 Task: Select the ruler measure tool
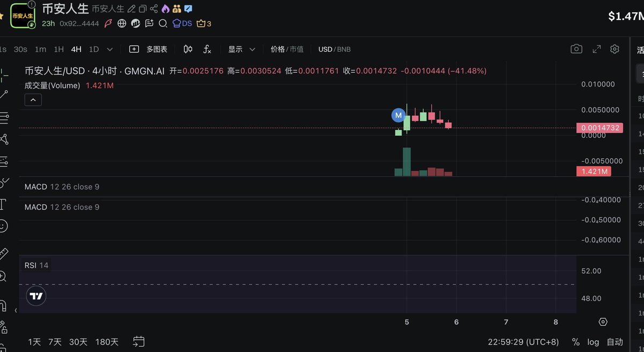click(x=4, y=253)
